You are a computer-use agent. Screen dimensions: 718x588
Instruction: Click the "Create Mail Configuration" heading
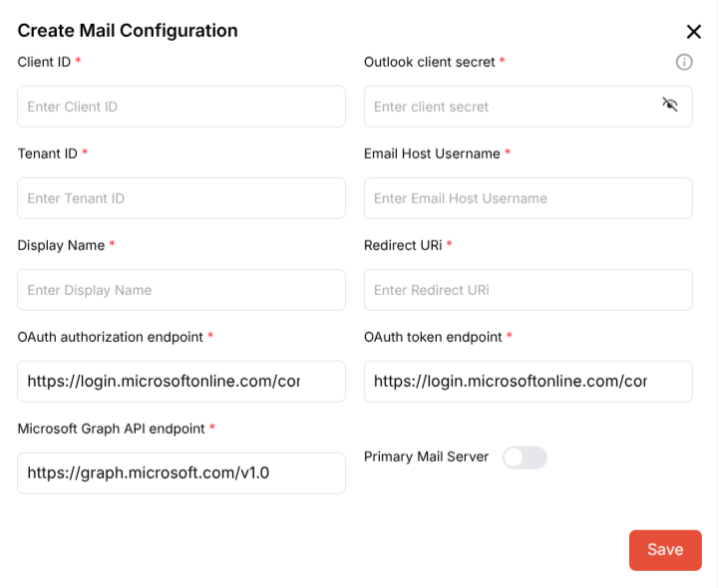tap(128, 31)
